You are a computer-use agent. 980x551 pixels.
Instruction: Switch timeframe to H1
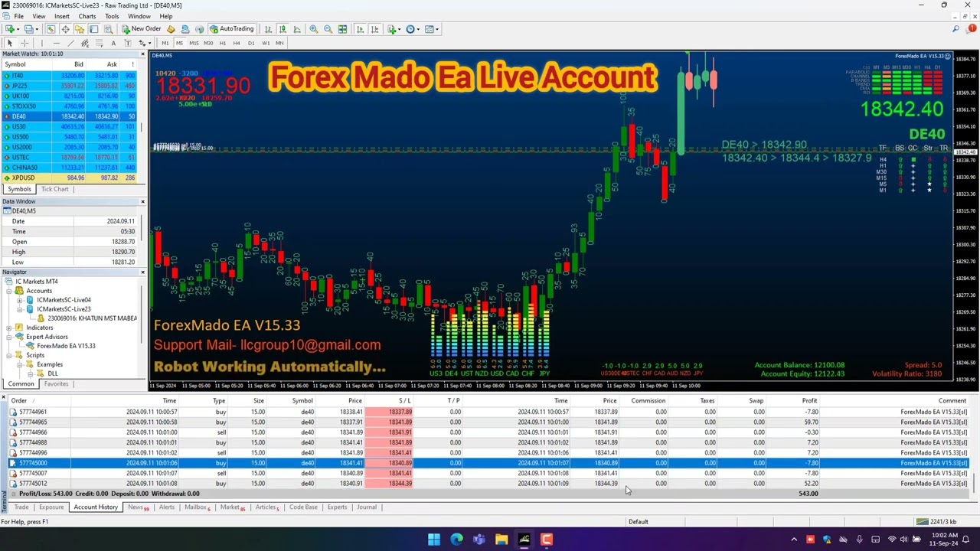pos(223,43)
